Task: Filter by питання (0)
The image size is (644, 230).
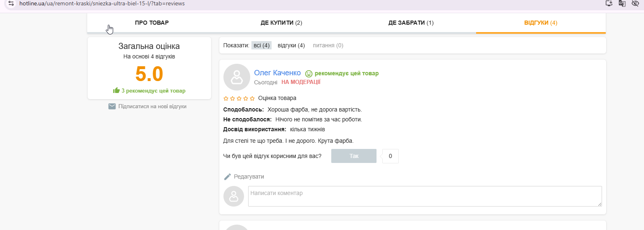Action: pos(328,45)
